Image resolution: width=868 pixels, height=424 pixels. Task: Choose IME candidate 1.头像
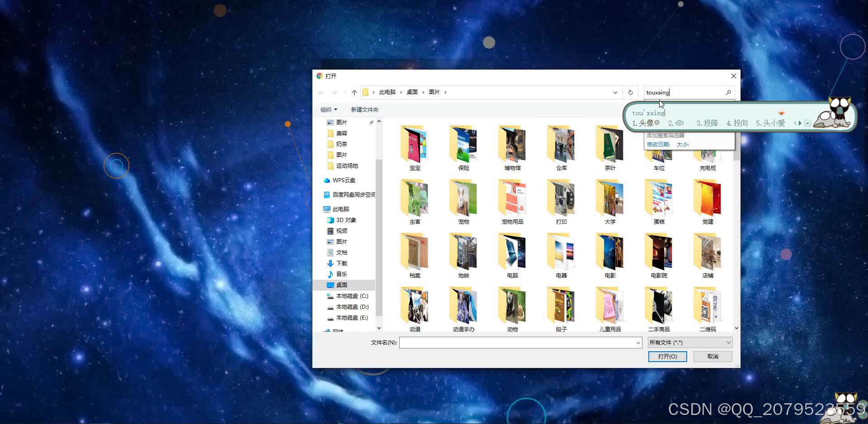pos(646,123)
